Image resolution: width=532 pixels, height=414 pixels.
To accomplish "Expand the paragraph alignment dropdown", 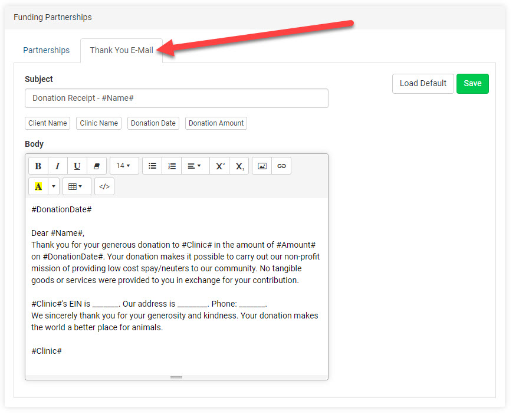I will (194, 166).
